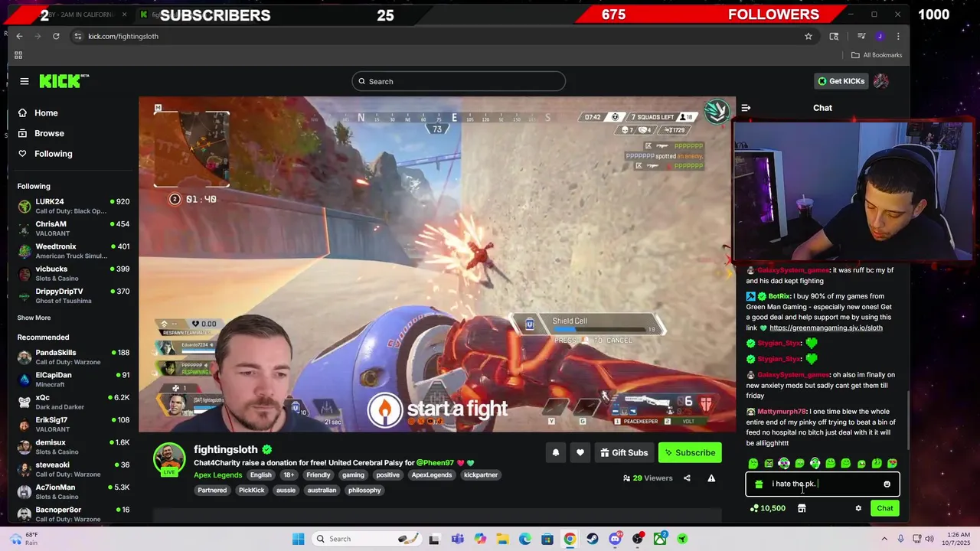The width and height of the screenshot is (980, 551).
Task: Open ChrisAM channel in sidebar
Action: point(73,228)
